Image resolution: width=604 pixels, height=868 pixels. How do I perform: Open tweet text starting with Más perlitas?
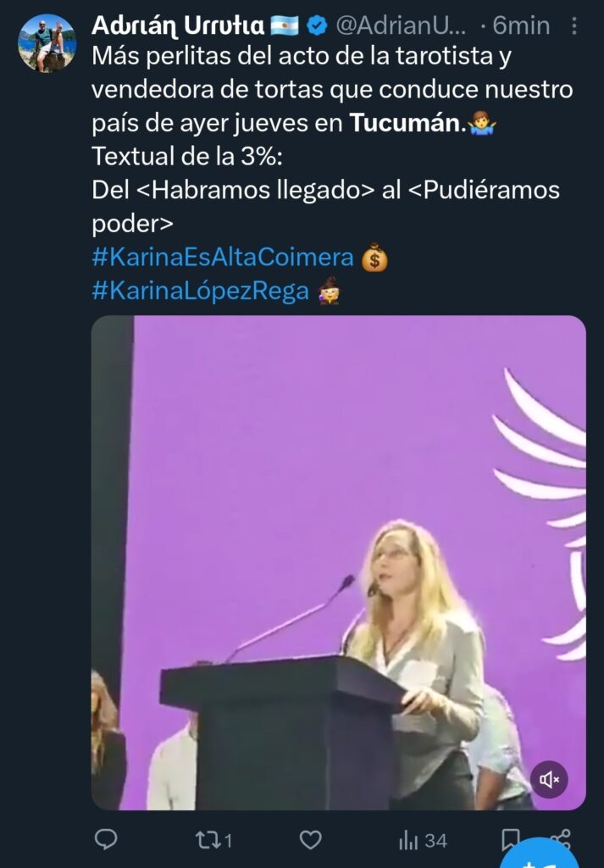click(332, 140)
